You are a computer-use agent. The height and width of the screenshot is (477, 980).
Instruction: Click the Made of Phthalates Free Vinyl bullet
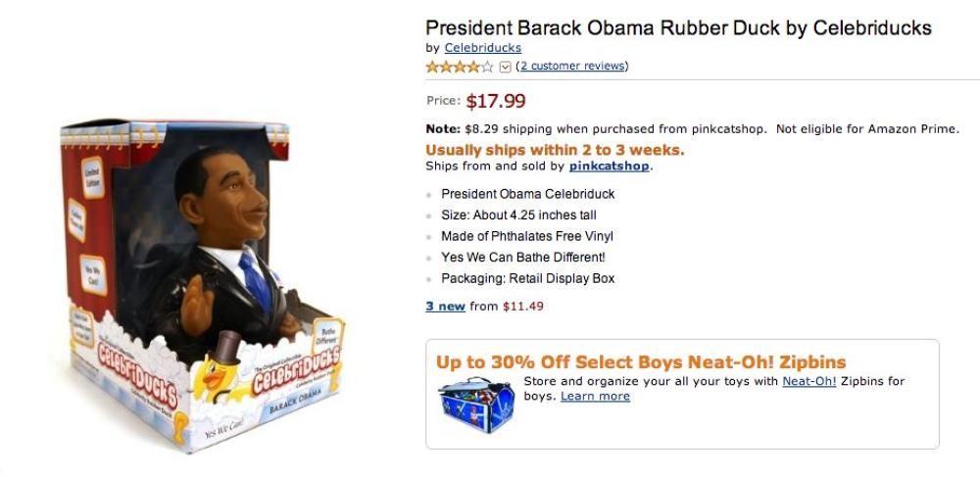tap(527, 236)
